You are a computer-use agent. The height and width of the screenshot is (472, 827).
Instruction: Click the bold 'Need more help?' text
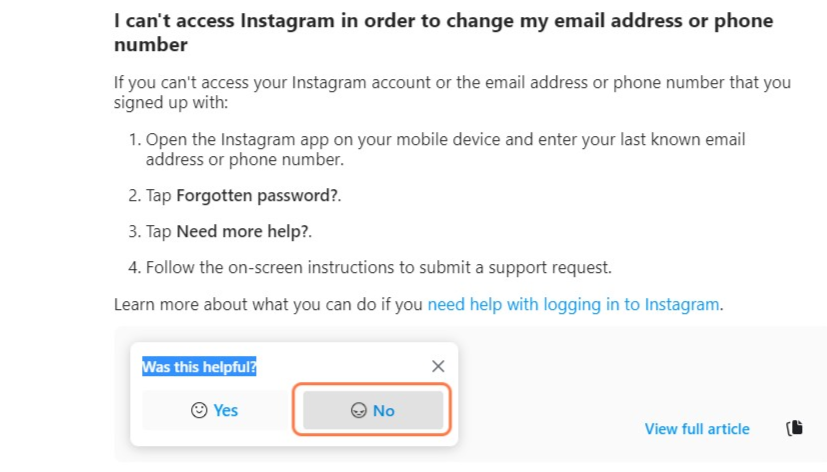click(x=243, y=232)
